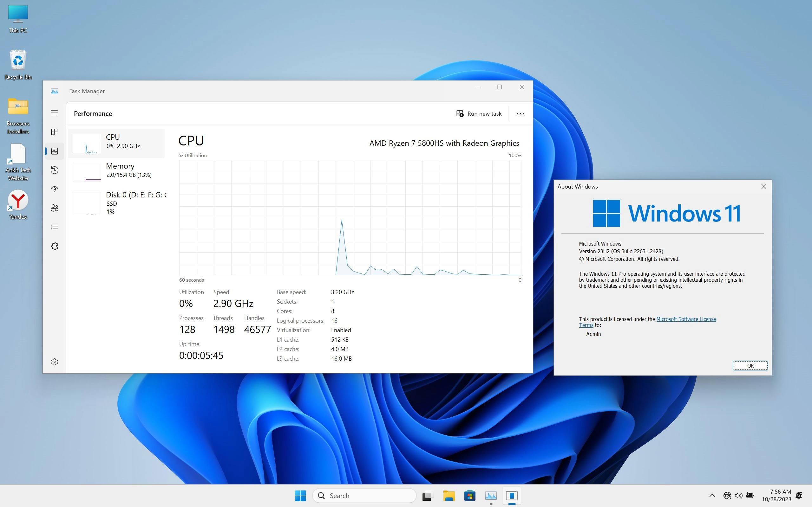Open the Services page icon
The height and width of the screenshot is (507, 812).
(54, 246)
